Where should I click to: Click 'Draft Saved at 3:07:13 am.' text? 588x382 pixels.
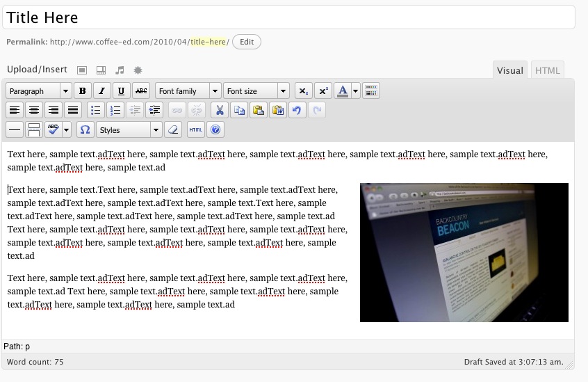pyautogui.click(x=514, y=362)
